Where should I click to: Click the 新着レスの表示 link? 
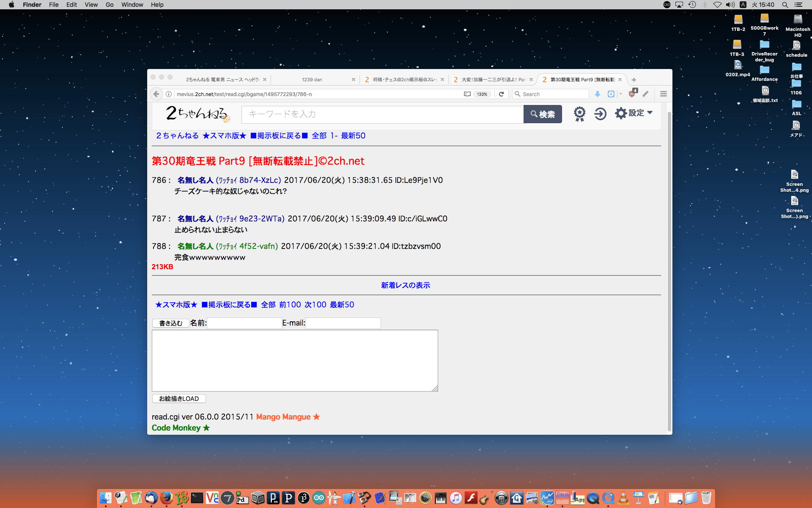pyautogui.click(x=405, y=285)
